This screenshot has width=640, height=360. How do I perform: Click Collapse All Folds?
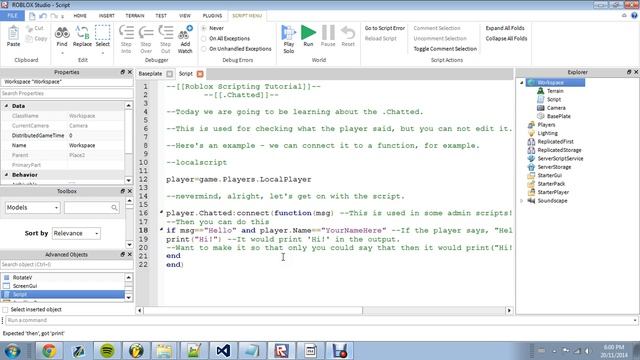point(506,38)
